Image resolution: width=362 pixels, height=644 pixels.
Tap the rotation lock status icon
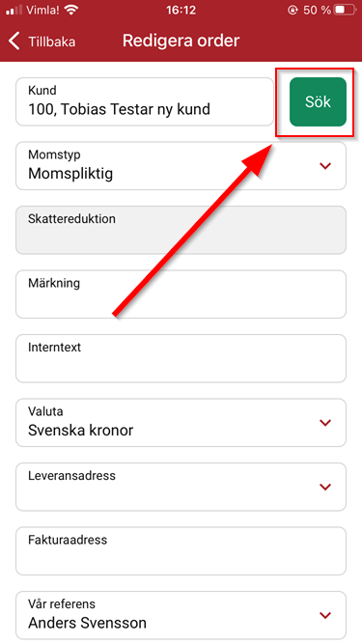[292, 11]
